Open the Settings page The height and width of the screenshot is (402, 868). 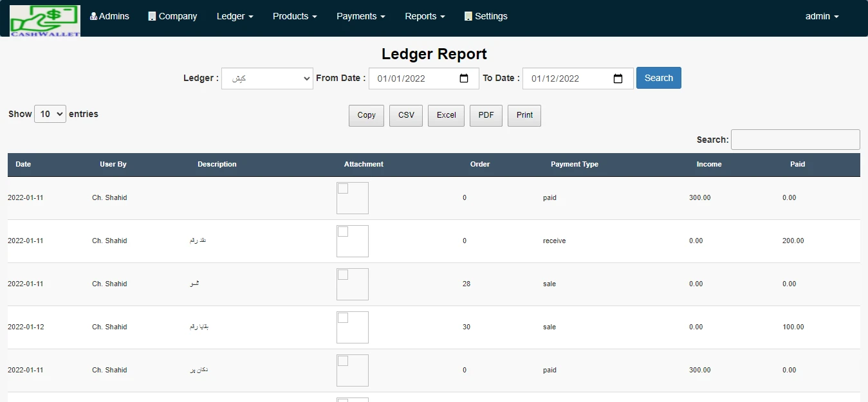(x=486, y=16)
